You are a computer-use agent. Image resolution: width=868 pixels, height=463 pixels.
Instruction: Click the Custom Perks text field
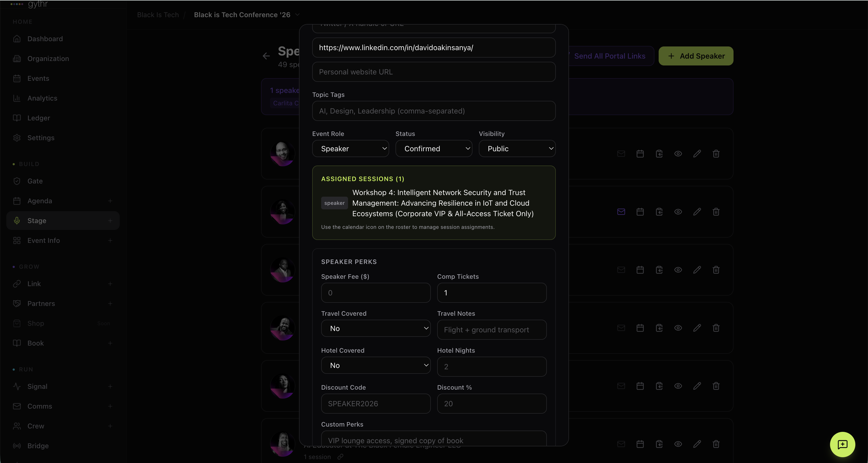click(x=434, y=440)
